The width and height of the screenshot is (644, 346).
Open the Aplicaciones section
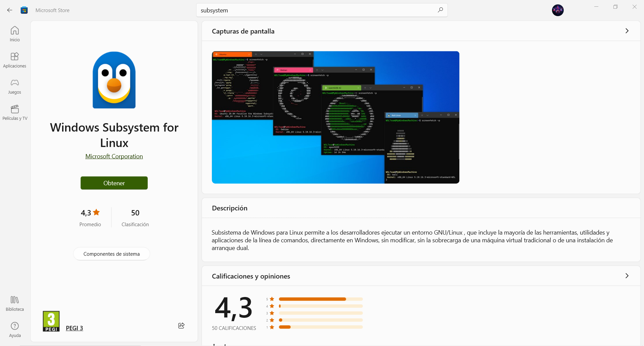15,60
